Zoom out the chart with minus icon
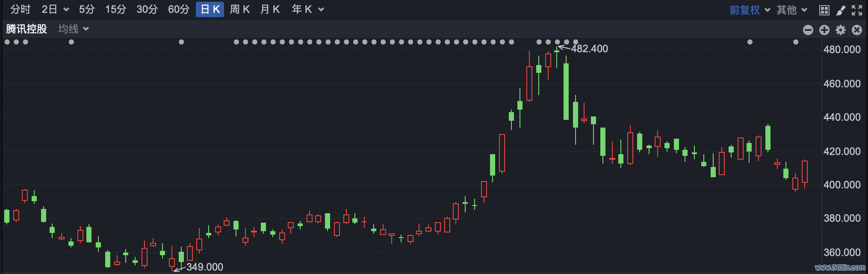Screen dimensions: 868x274 point(808,30)
